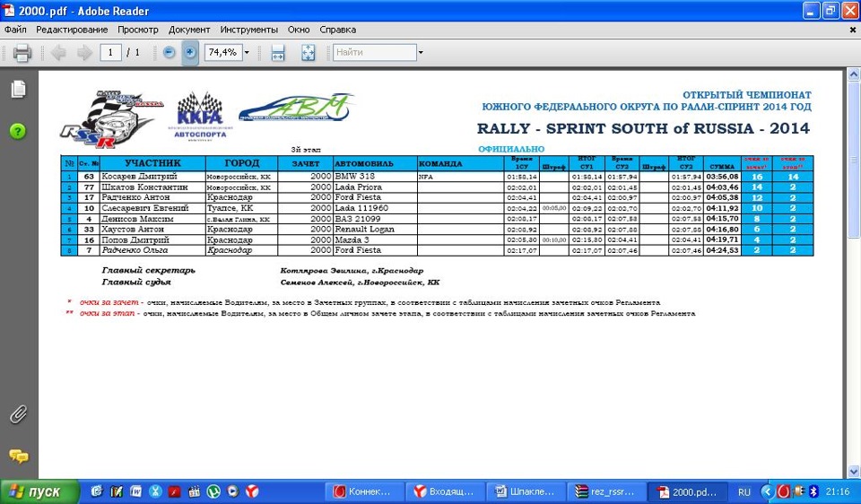Launch uTorrent from the quick launch bar
The image size is (861, 504).
(x=213, y=491)
